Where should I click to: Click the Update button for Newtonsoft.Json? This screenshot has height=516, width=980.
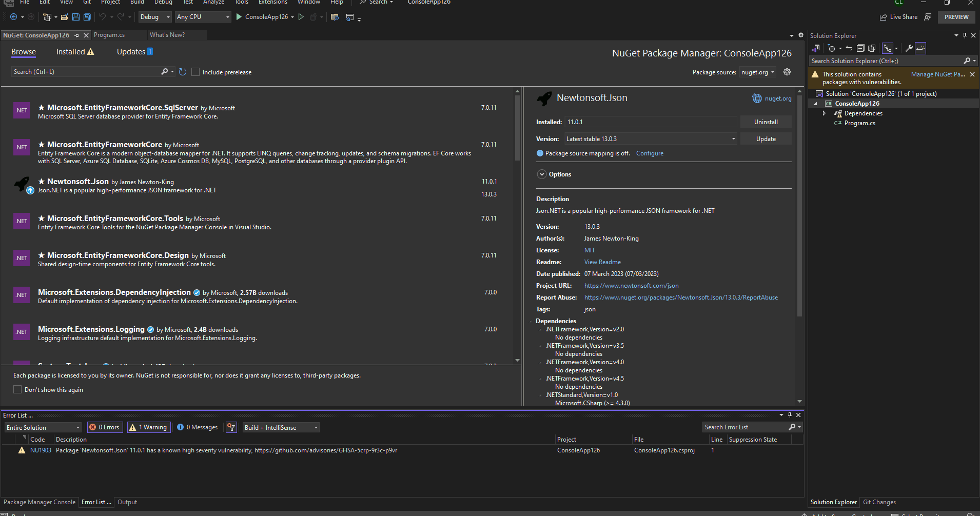[766, 139]
